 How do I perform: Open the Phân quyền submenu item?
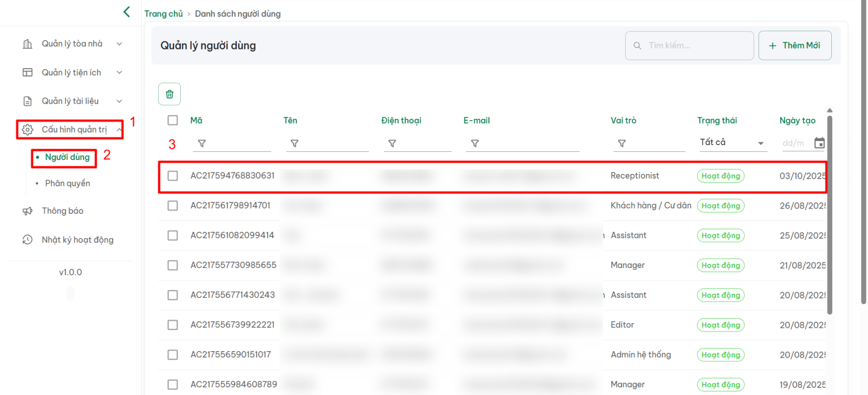(x=68, y=183)
